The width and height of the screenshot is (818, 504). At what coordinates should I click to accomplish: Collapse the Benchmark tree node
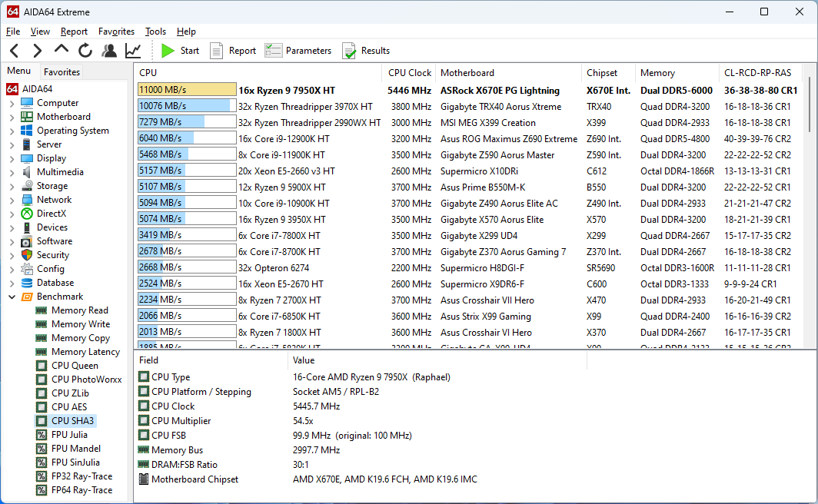tap(12, 297)
